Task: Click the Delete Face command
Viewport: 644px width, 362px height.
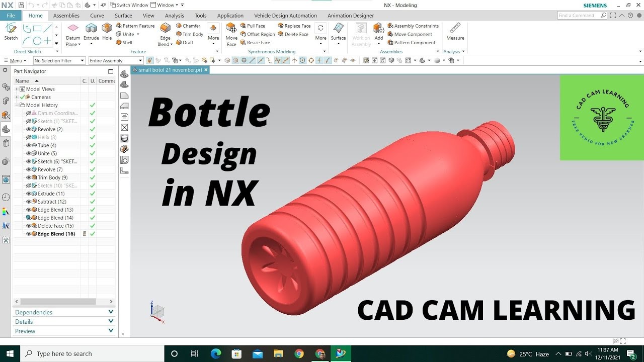Action: coord(293,34)
